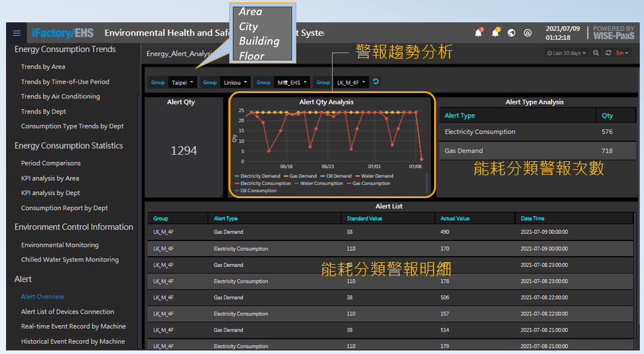Select Alert Overview in sidebar
644x354 pixels.
pyautogui.click(x=43, y=297)
